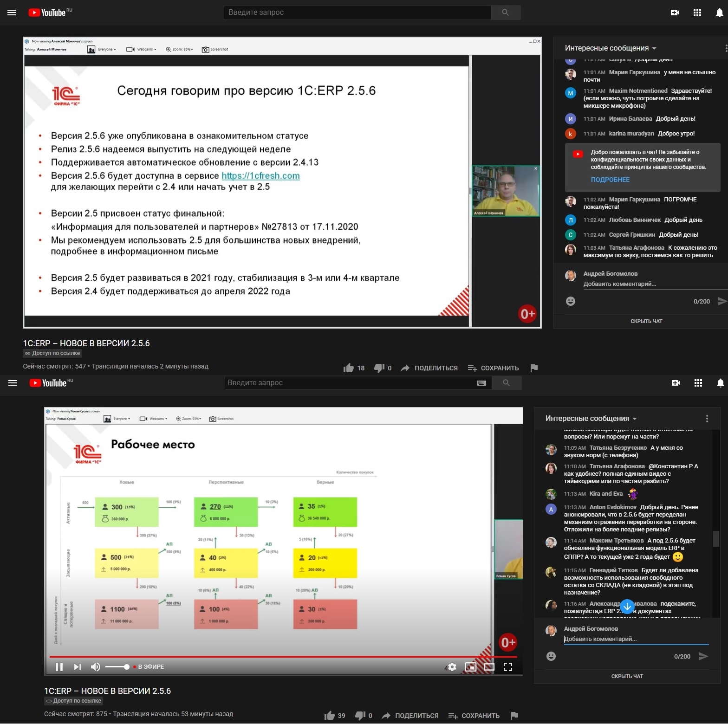
Task: Click search magnifier button on the 547-viewers page
Action: tap(505, 13)
